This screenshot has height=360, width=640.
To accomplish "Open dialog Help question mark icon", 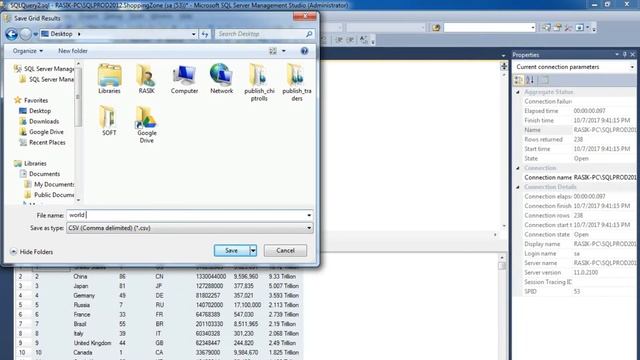I will (x=304, y=51).
